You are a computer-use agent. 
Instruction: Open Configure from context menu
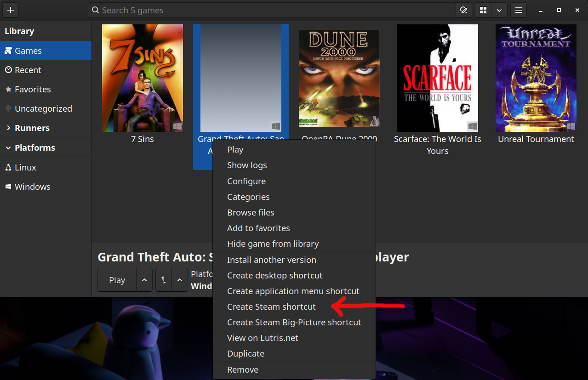294,181
